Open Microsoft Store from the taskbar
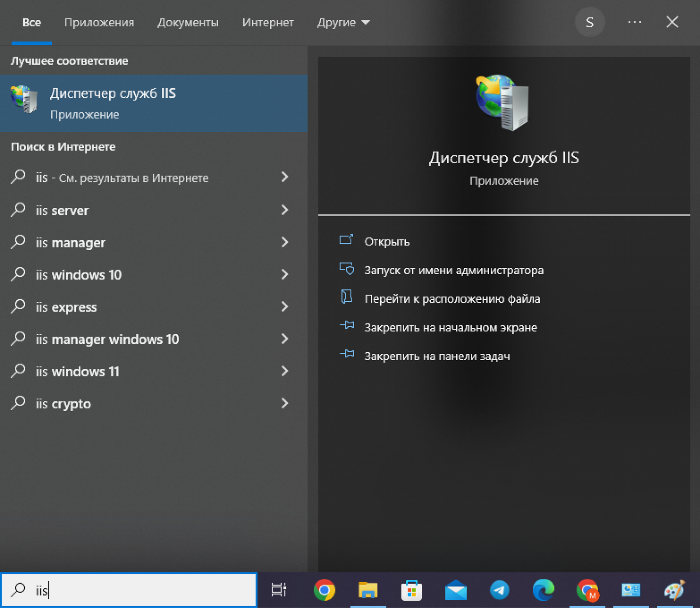Screen dimensions: 700x608 point(411,590)
